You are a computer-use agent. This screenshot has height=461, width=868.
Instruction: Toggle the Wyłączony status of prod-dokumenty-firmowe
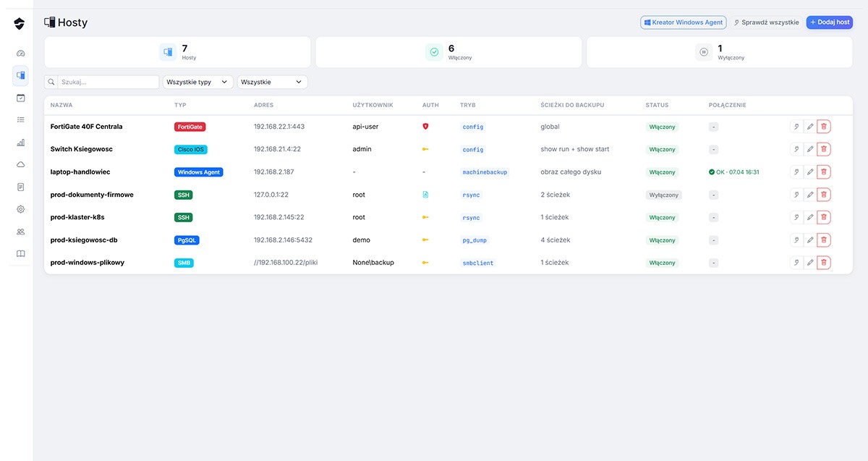pyautogui.click(x=663, y=195)
